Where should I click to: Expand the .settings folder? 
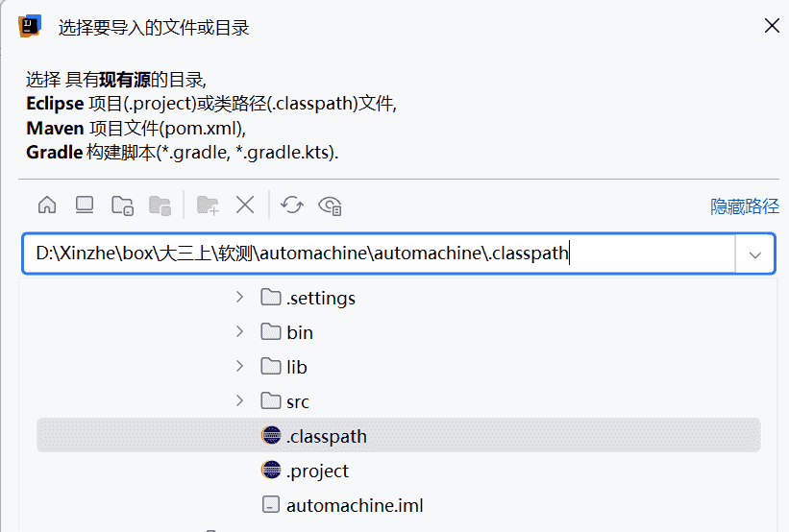pyautogui.click(x=239, y=298)
